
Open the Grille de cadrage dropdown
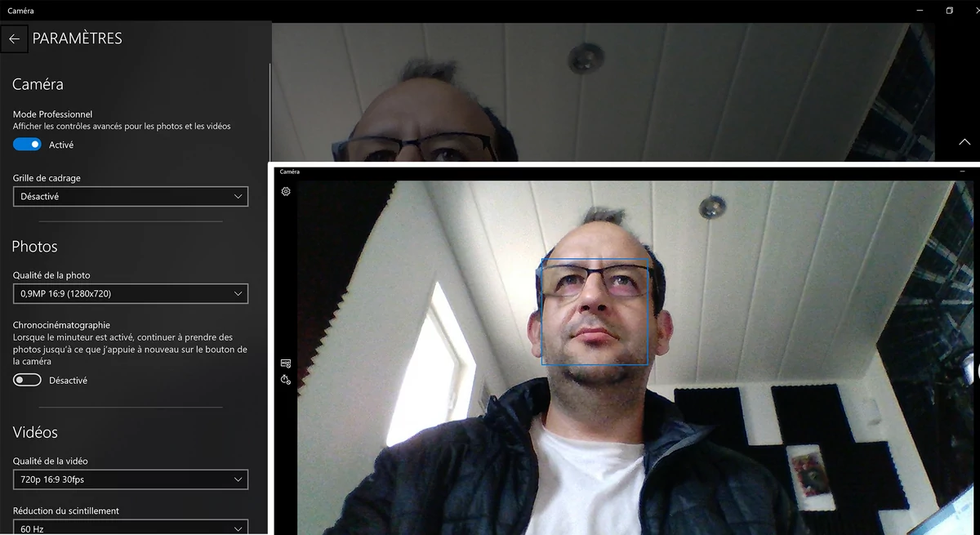(131, 197)
